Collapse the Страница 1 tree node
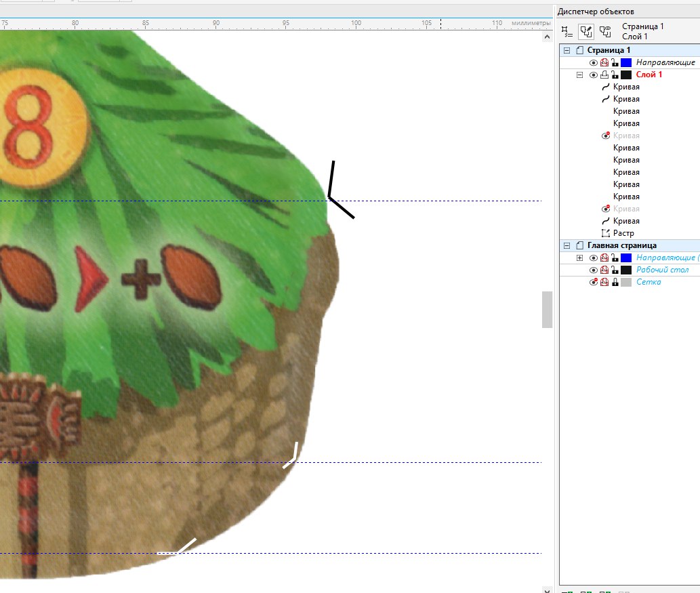This screenshot has width=700, height=593. tap(567, 50)
